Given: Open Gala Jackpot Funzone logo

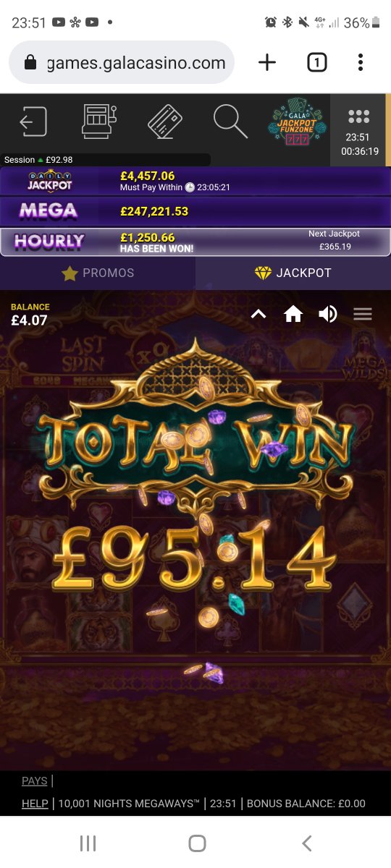Looking at the screenshot, I should (x=297, y=122).
